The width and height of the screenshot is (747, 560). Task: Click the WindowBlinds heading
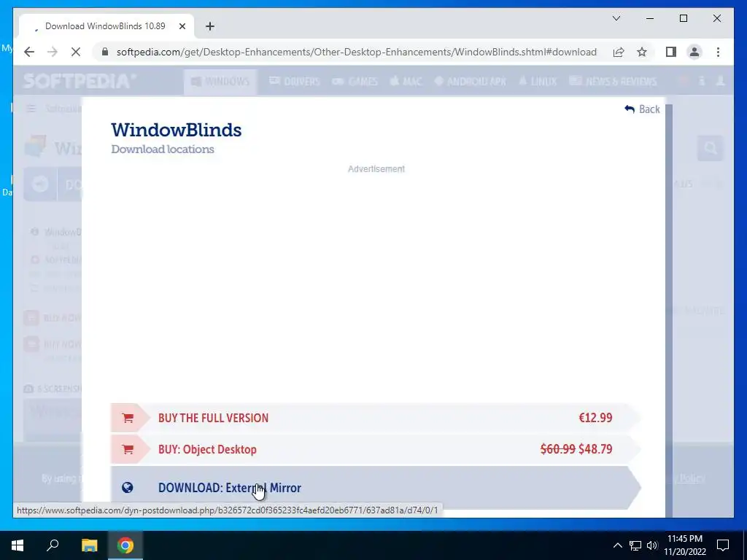pyautogui.click(x=177, y=130)
